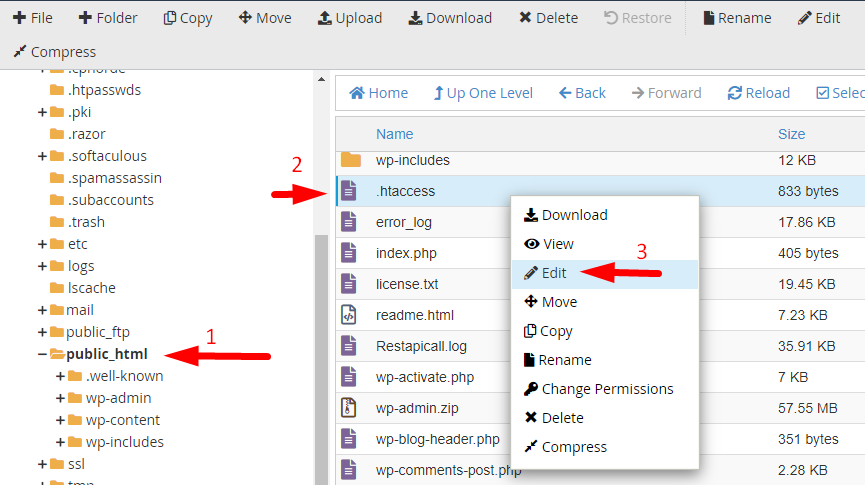Choose View in context menu
Viewport: 865px width, 485px height.
(605, 244)
